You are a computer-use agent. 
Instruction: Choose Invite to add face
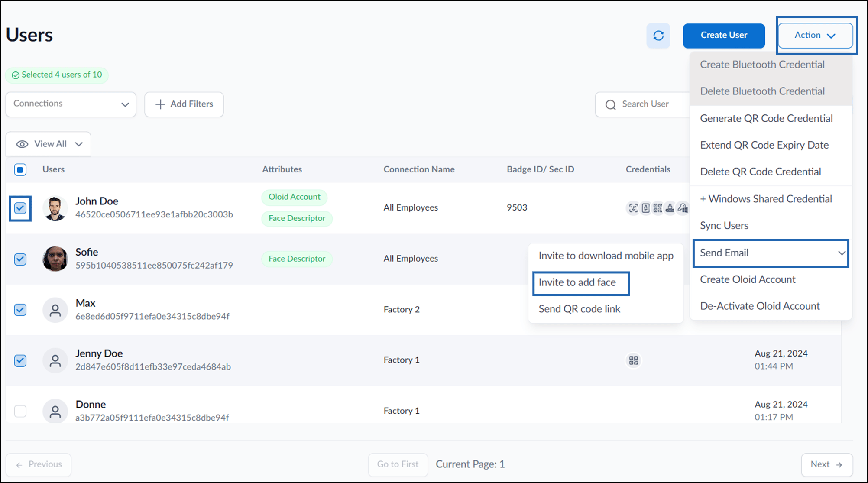click(x=577, y=282)
